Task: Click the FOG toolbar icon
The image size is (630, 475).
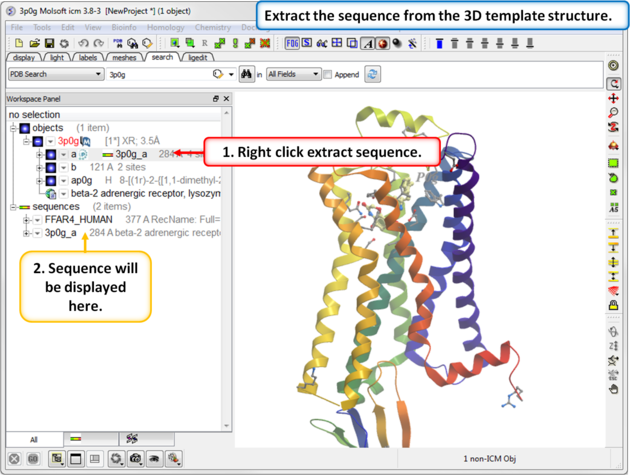Action: coord(292,44)
